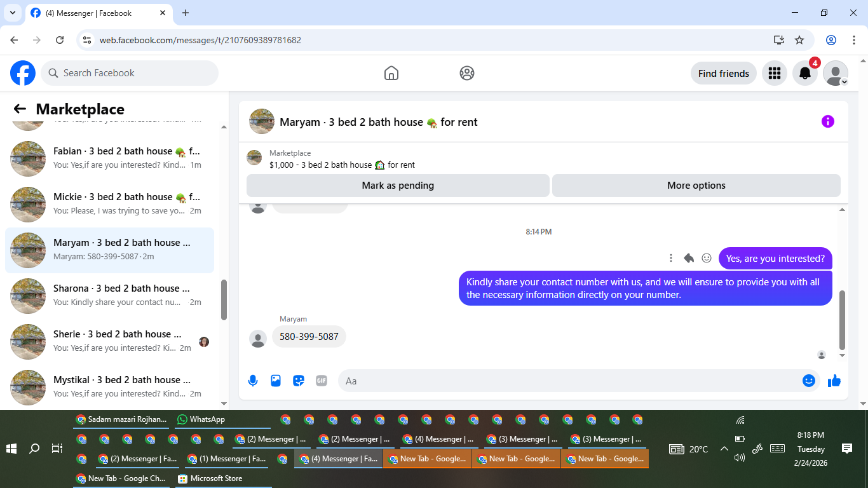
Task: Click More options button
Action: 696,186
